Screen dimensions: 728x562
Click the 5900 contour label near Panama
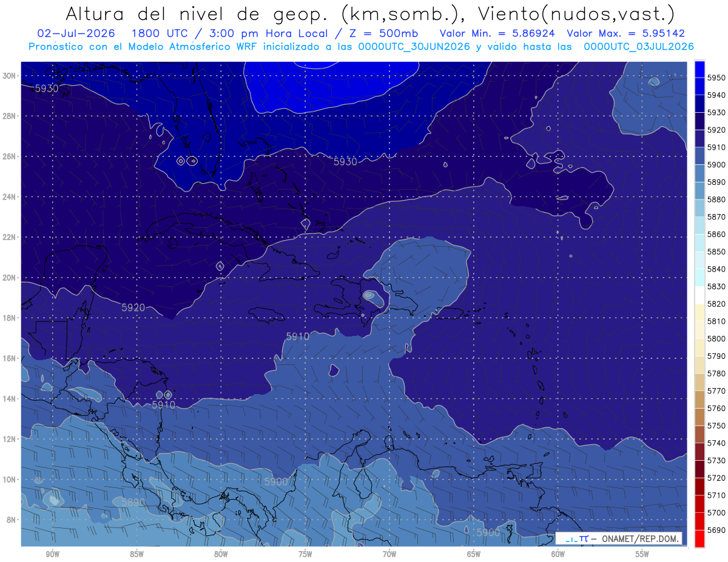click(277, 481)
